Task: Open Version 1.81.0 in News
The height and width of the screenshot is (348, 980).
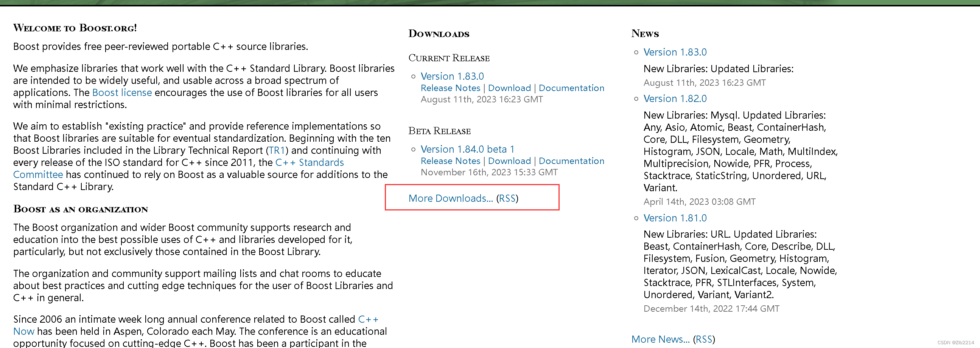Action: pyautogui.click(x=675, y=218)
